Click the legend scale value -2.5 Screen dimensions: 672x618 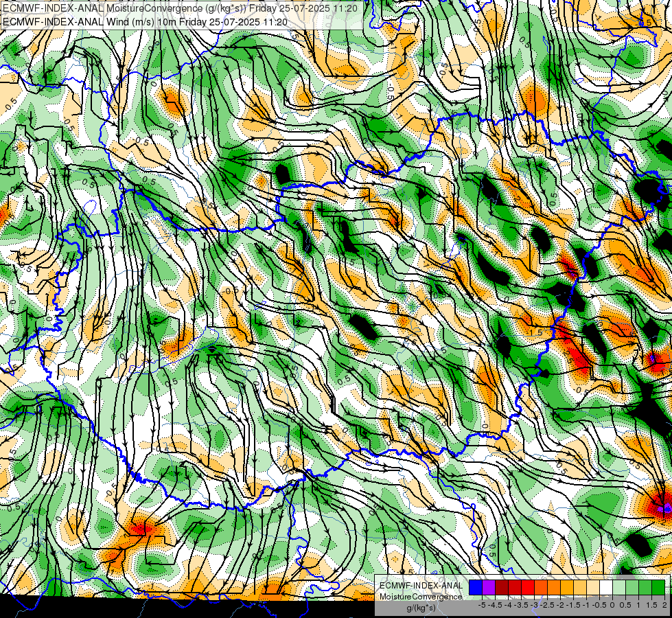548,605
